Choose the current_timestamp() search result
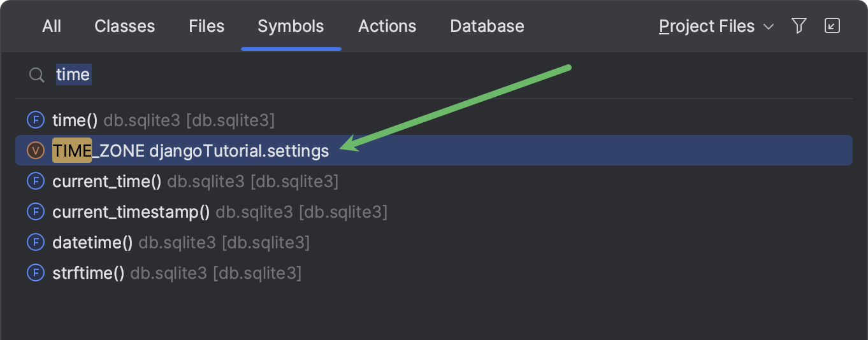 click(131, 211)
